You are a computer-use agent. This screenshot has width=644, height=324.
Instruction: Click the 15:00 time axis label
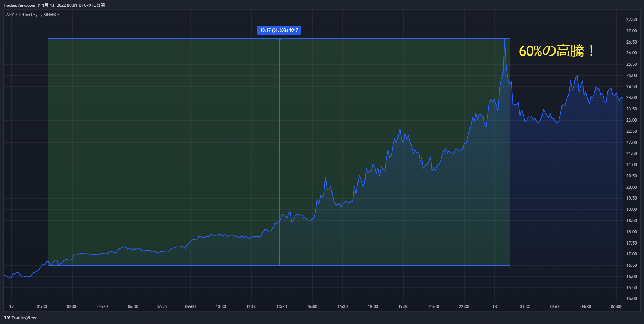pyautogui.click(x=312, y=307)
